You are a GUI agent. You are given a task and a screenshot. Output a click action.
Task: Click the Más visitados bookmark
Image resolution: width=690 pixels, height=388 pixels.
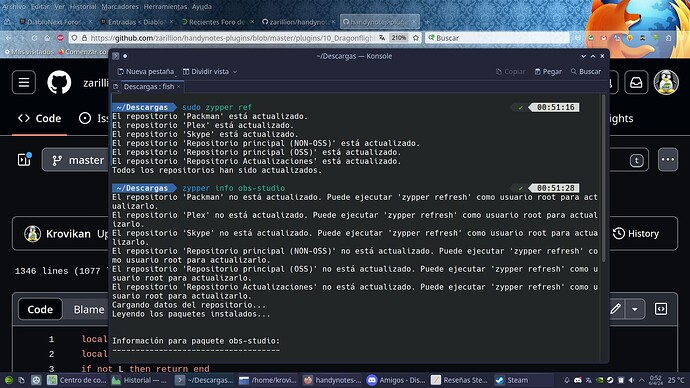(x=29, y=52)
